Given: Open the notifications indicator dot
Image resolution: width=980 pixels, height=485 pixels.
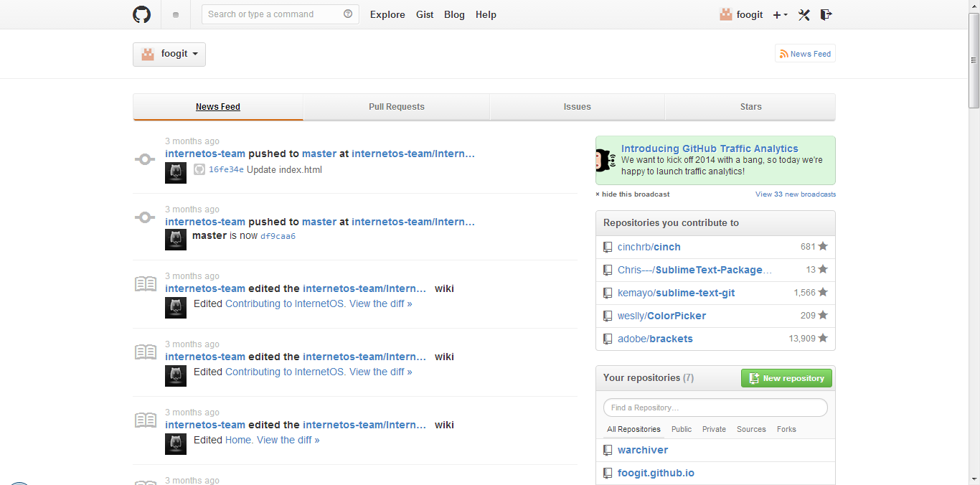Looking at the screenshot, I should pyautogui.click(x=176, y=14).
